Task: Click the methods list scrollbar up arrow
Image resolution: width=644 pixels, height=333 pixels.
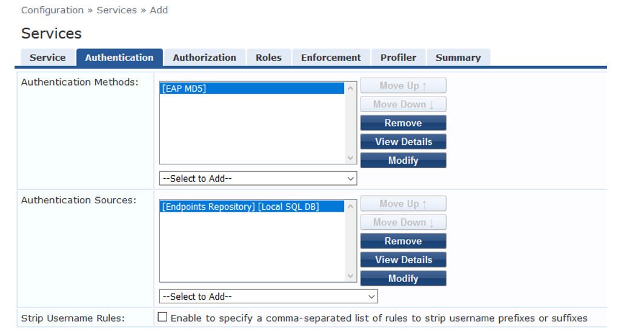Action: tap(350, 88)
